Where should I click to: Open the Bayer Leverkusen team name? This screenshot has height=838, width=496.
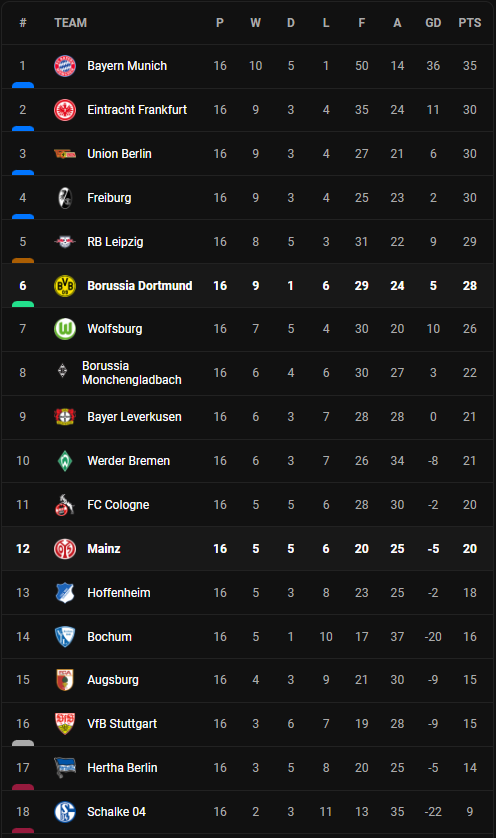tap(134, 417)
